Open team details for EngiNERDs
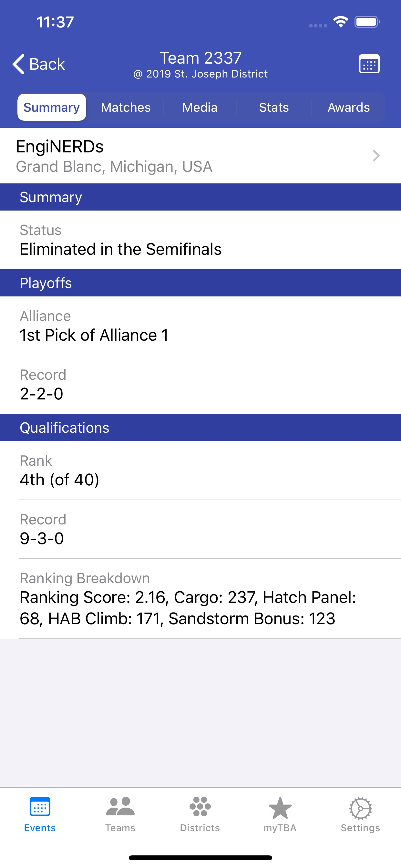This screenshot has width=401, height=868. pyautogui.click(x=169, y=156)
